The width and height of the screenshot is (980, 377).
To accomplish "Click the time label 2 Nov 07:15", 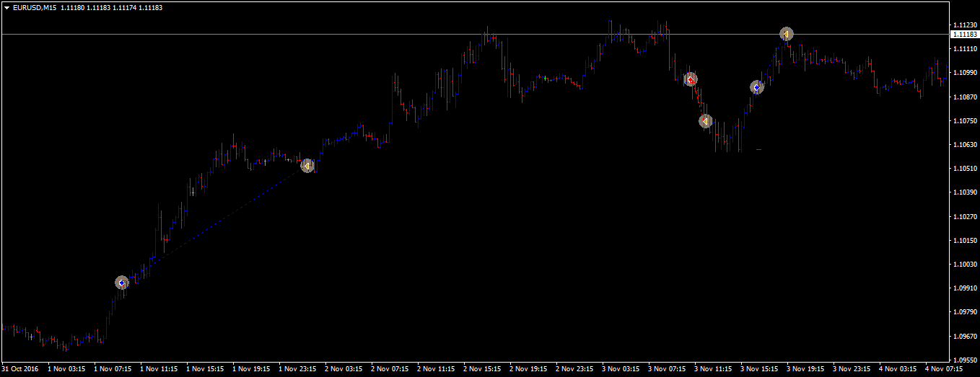I will tap(390, 369).
